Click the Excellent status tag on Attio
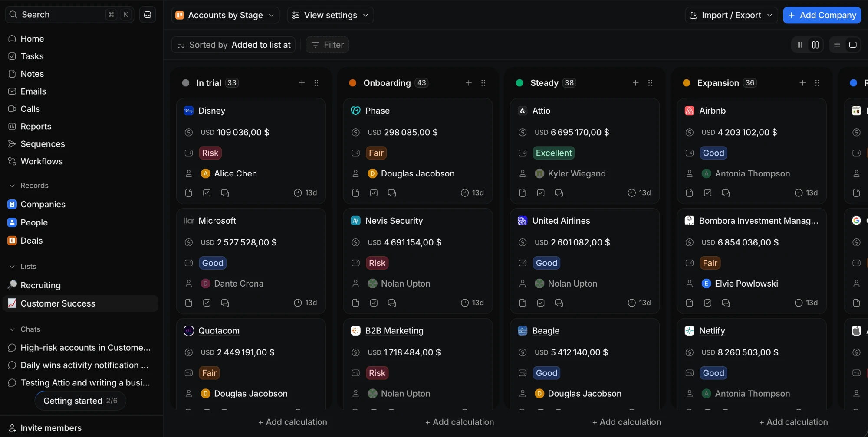 coord(554,153)
